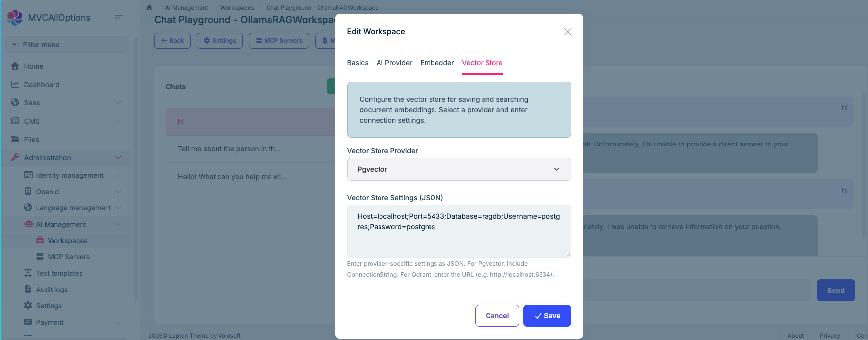Save the workspace settings
Viewport: 868px width, 340px height.
pyautogui.click(x=547, y=316)
